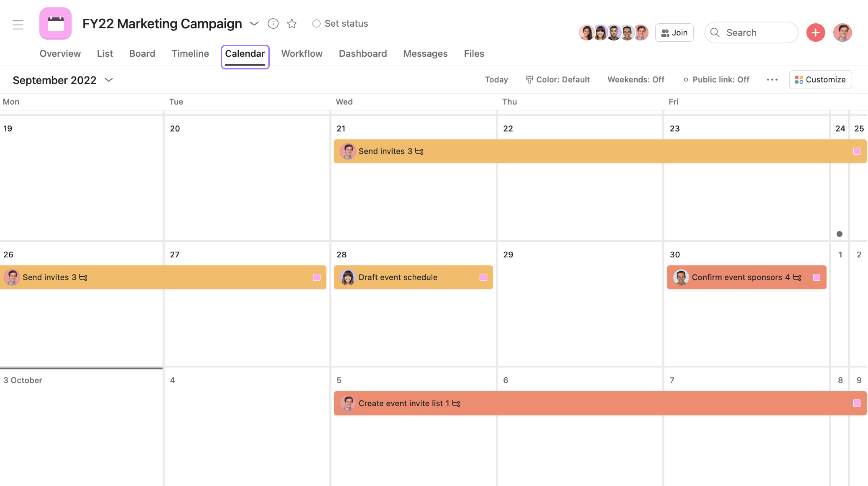Select the pink status square on Draft event schedule

[x=484, y=277]
